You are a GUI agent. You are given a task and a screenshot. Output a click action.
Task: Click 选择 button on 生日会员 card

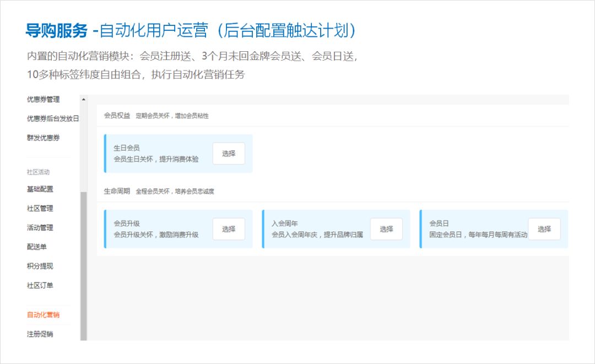(229, 154)
